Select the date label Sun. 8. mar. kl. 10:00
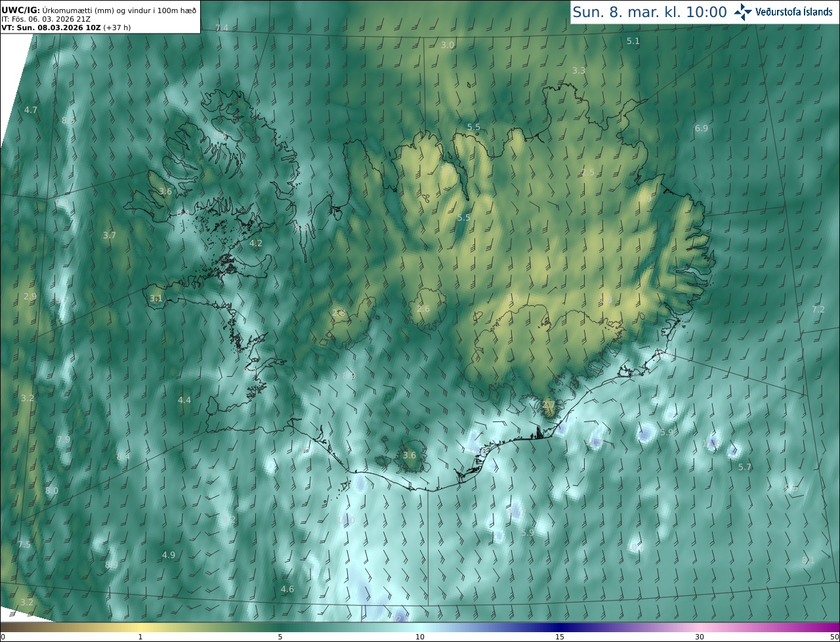The image size is (840, 642). [650, 12]
